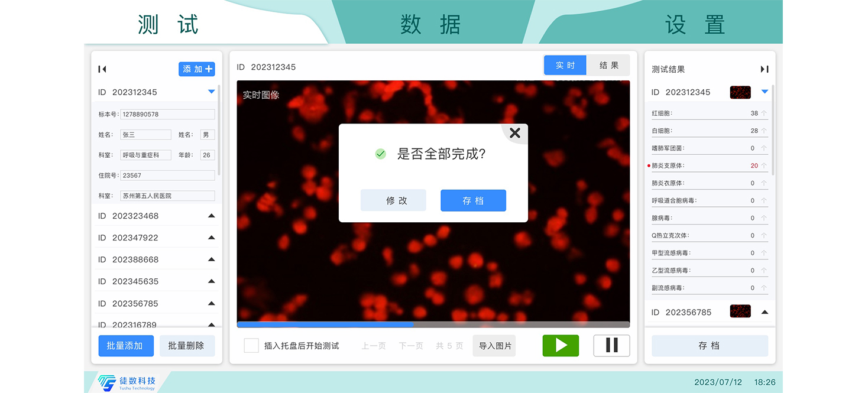Expand the patient entry ID 202347922
This screenshot has width=868, height=393.
(x=210, y=237)
